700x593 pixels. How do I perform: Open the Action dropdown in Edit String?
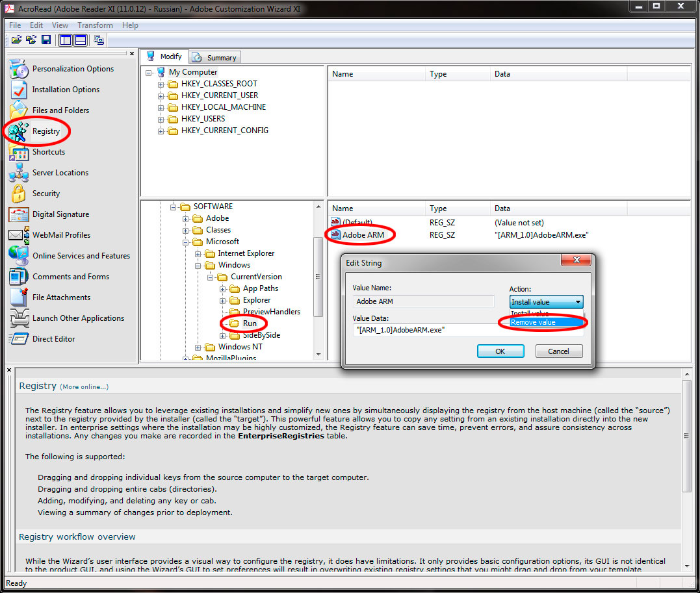(x=546, y=302)
